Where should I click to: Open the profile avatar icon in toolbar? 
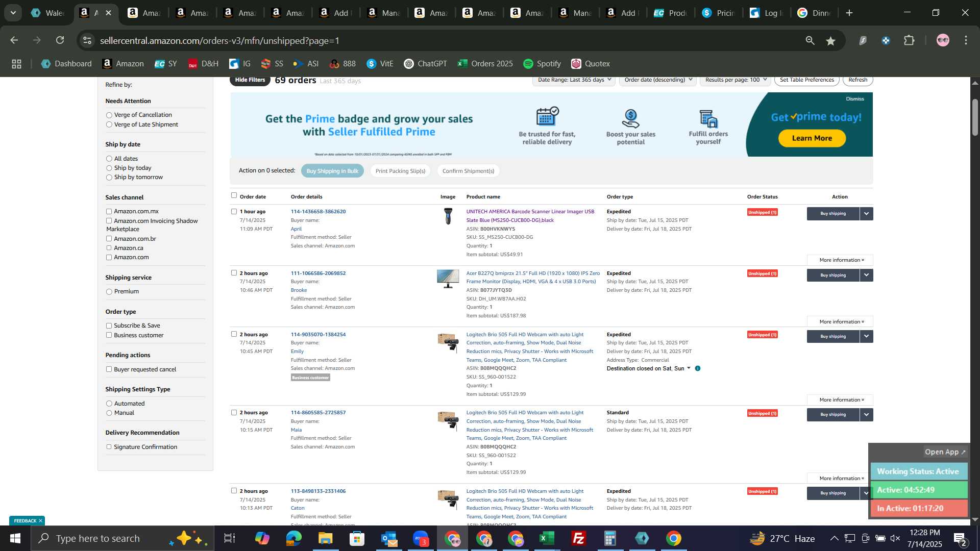click(943, 40)
